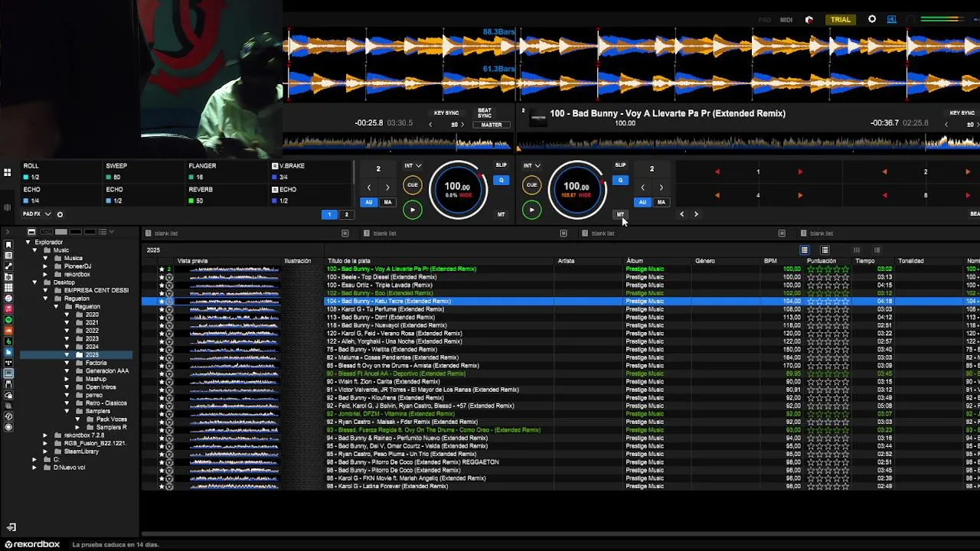
Task: Click deck 1 KEY SYNC button
Action: [x=446, y=113]
